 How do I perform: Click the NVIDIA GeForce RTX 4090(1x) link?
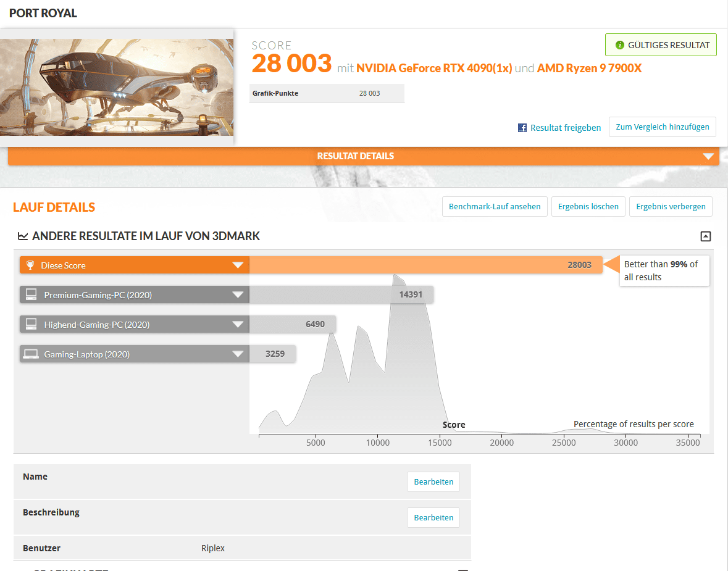point(434,69)
